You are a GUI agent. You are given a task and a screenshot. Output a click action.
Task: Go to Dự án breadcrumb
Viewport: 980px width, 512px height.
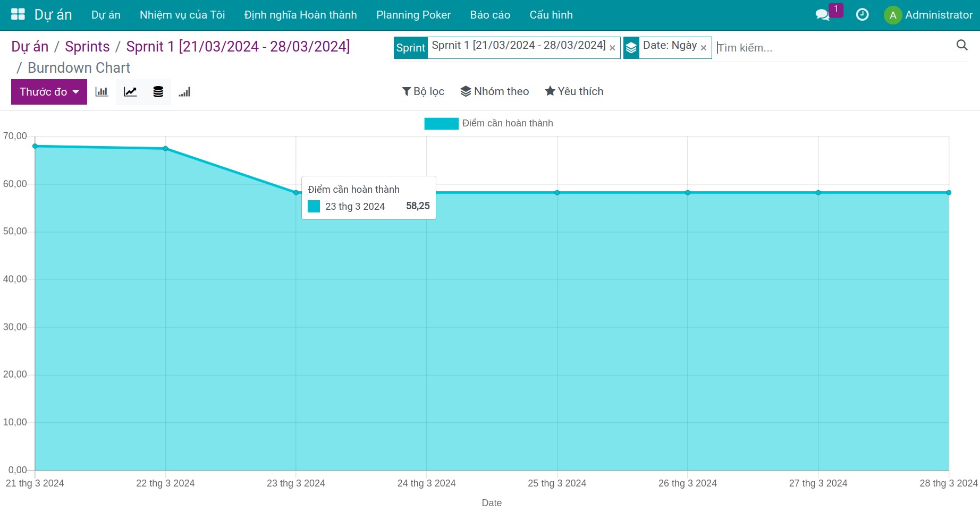[x=30, y=47]
